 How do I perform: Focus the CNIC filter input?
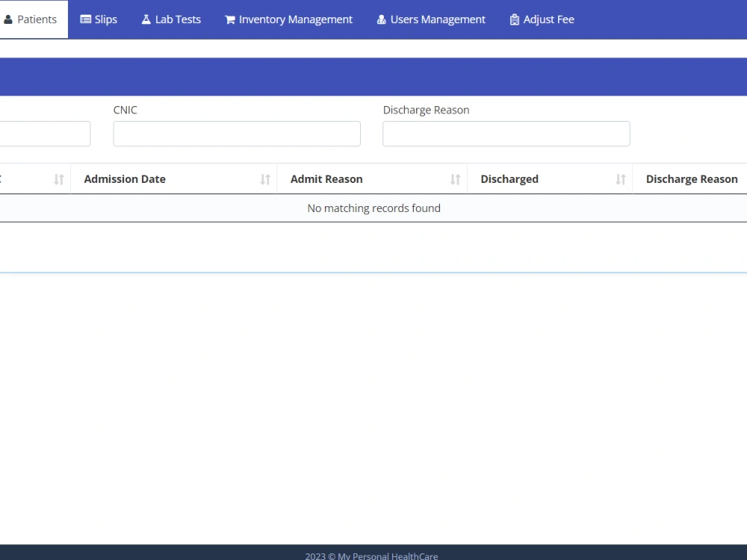coord(237,134)
